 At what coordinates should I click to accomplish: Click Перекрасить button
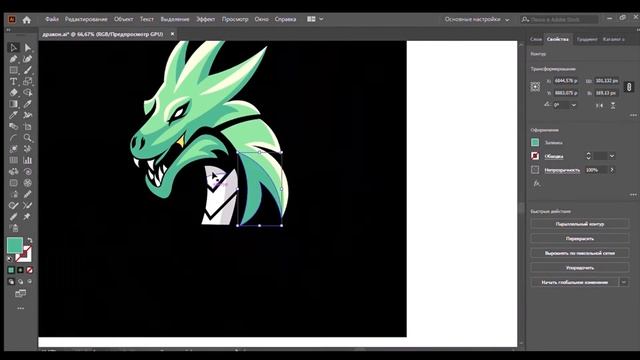(580, 239)
